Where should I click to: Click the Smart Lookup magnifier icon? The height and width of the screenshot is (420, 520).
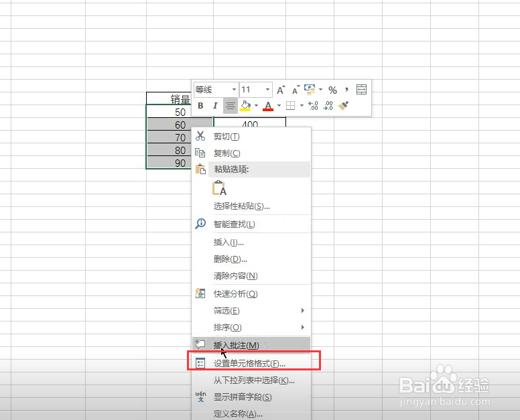tap(200, 224)
